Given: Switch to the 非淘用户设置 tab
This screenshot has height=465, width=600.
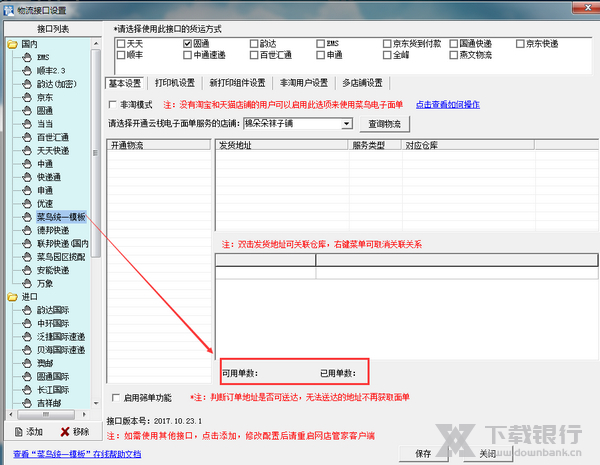Looking at the screenshot, I should 304,83.
